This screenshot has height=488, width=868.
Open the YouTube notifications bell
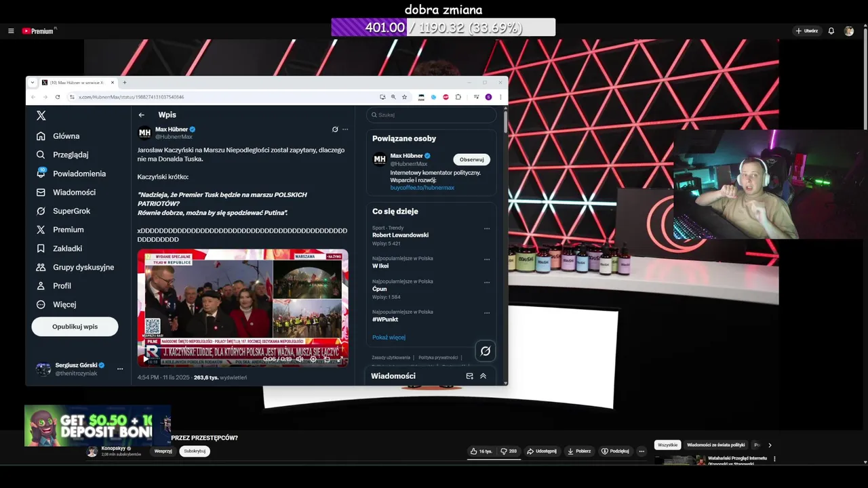(831, 31)
